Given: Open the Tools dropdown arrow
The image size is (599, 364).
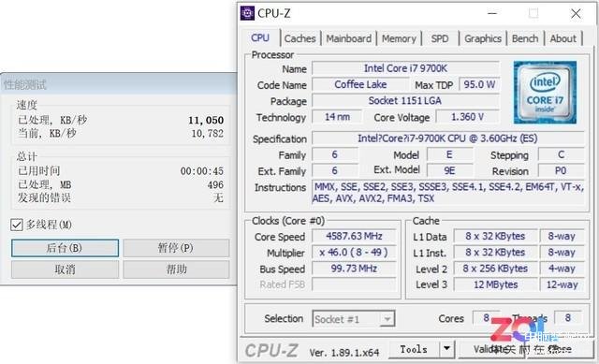Looking at the screenshot, I should coord(446,349).
